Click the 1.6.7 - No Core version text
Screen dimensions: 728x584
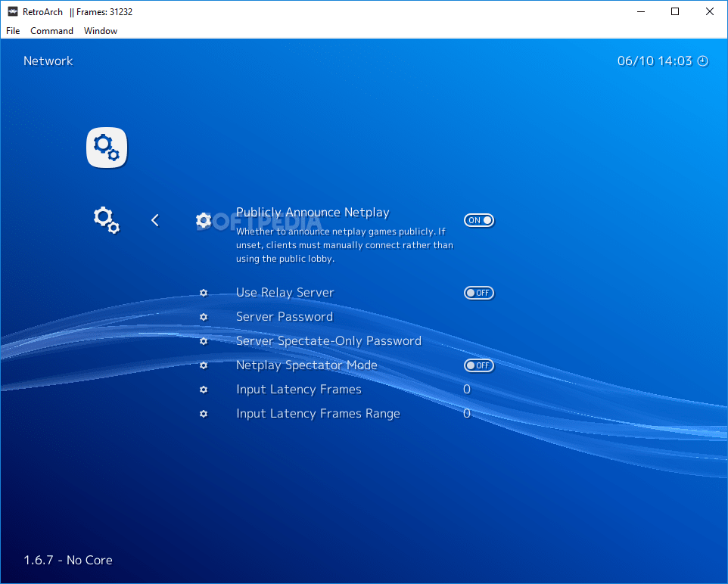click(x=68, y=560)
